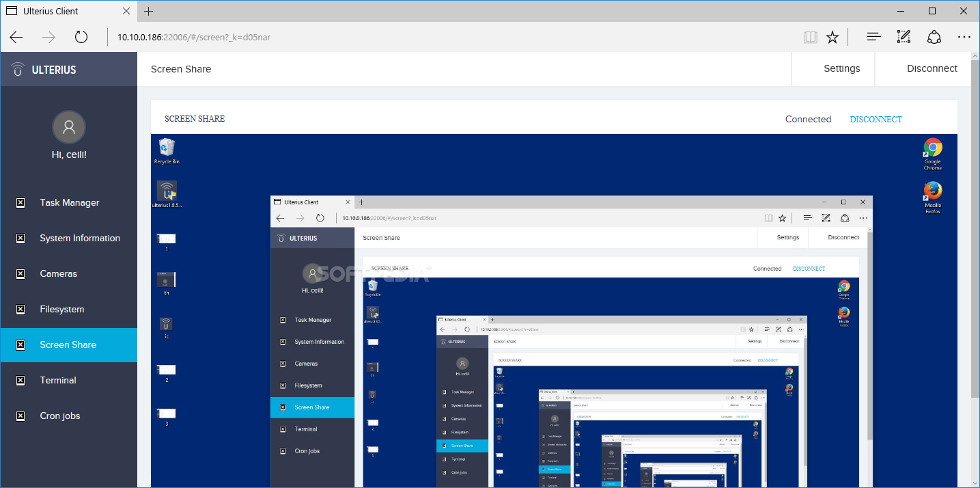This screenshot has width=980, height=488.
Task: Open Terminal section
Action: pos(69,381)
